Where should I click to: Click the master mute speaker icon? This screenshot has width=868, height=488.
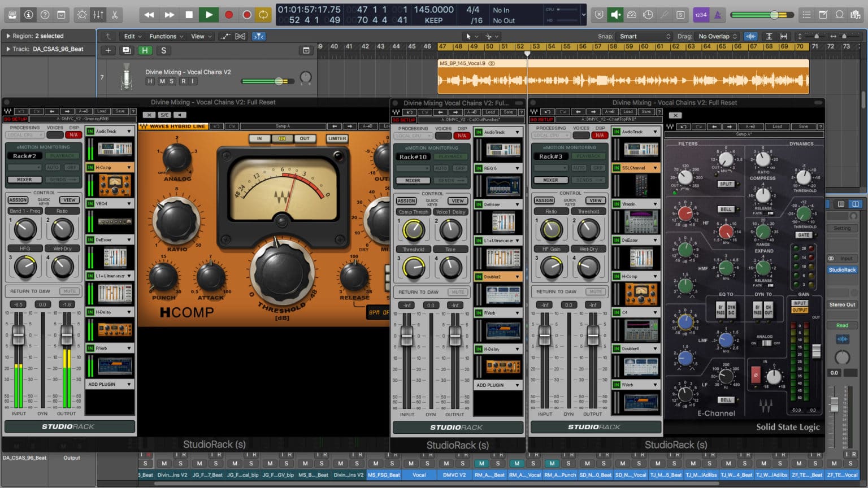pyautogui.click(x=614, y=15)
